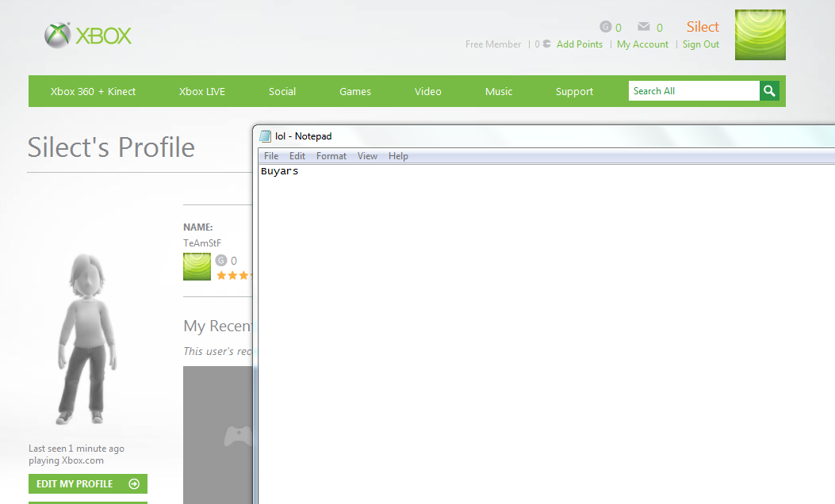Open Notepad Help menu
The image size is (835, 504).
(398, 156)
